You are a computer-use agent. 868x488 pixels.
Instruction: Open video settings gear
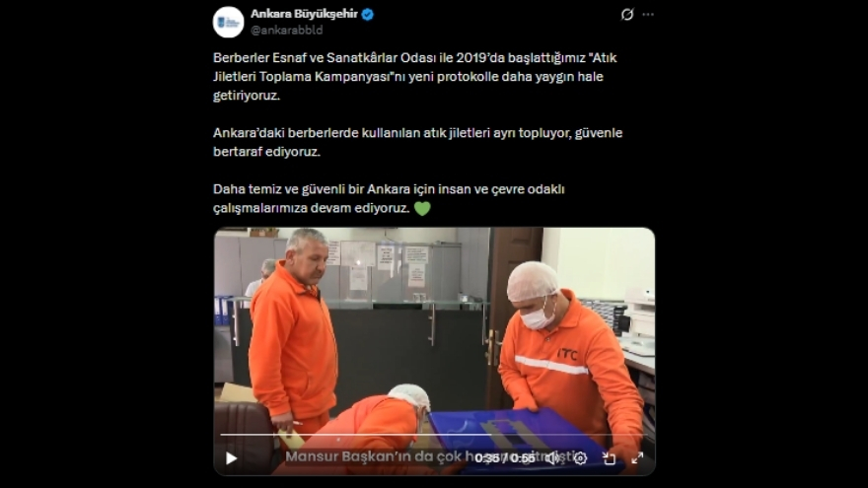pyautogui.click(x=580, y=458)
